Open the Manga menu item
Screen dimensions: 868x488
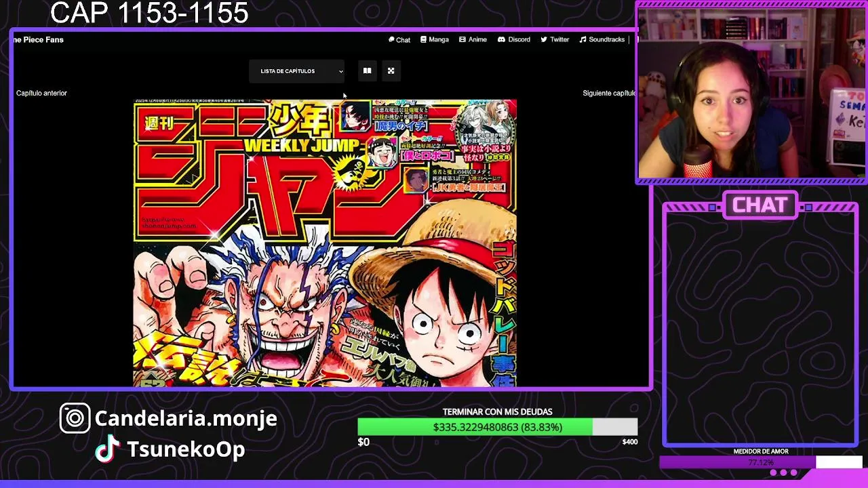coord(435,40)
